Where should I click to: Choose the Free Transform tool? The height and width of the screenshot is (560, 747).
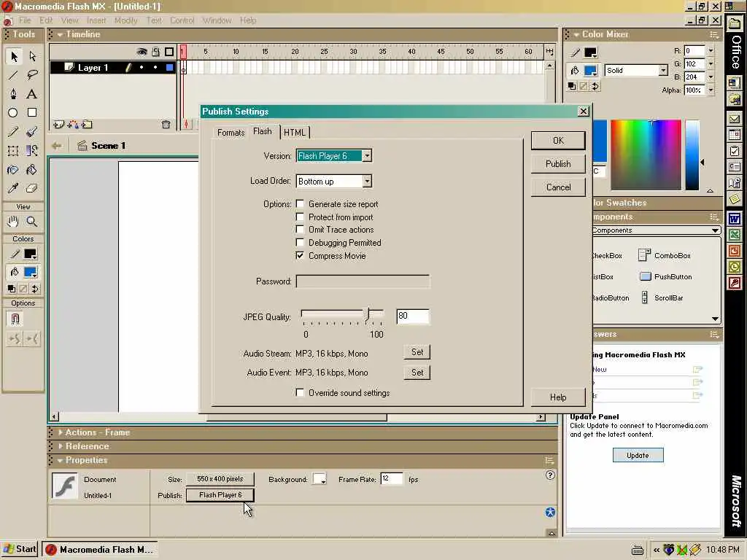coord(13,151)
